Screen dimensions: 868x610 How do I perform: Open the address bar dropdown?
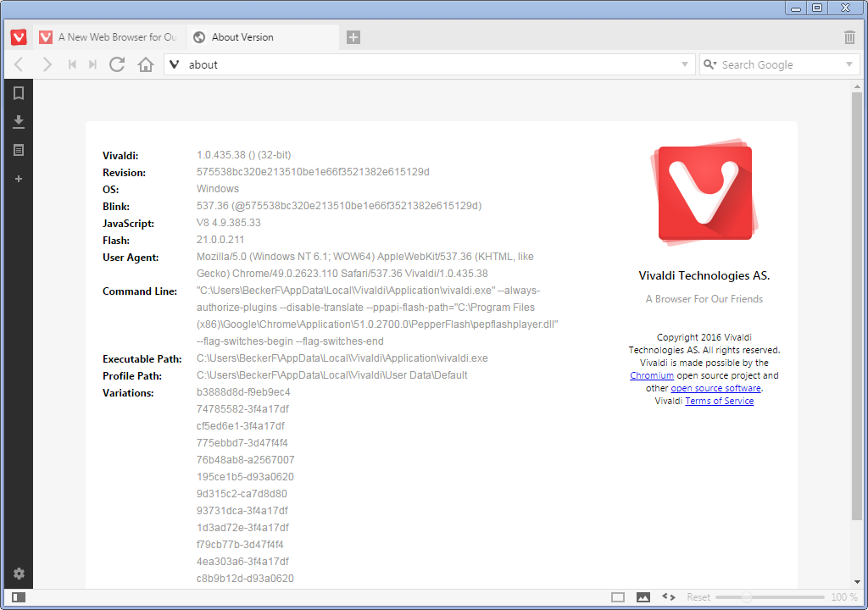point(683,64)
